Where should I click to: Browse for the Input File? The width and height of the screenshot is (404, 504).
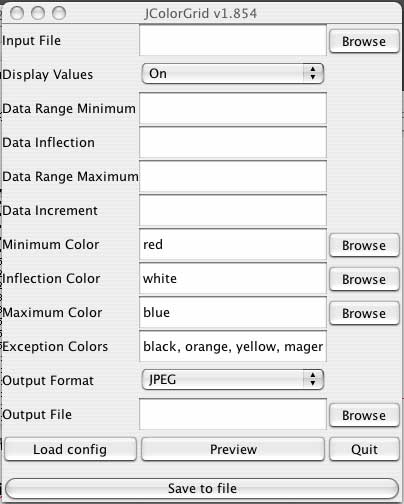[364, 41]
